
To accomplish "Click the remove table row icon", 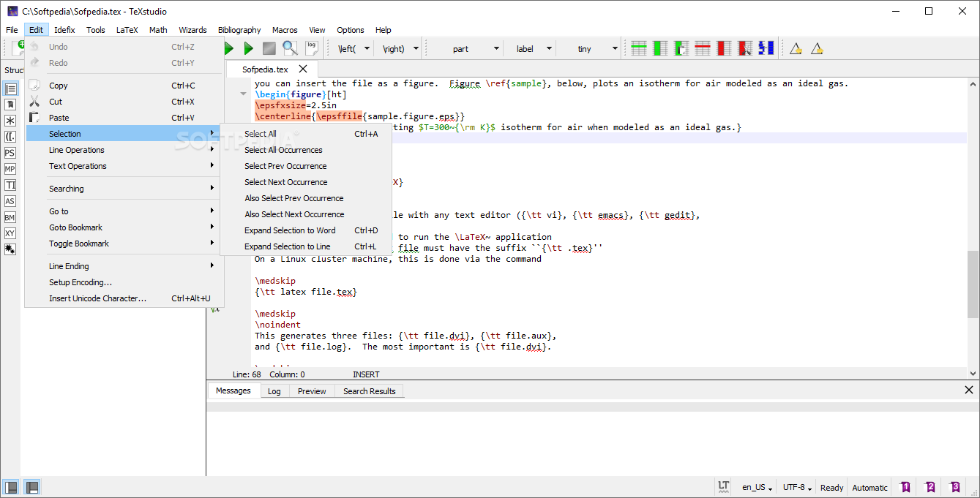I will click(x=703, y=49).
